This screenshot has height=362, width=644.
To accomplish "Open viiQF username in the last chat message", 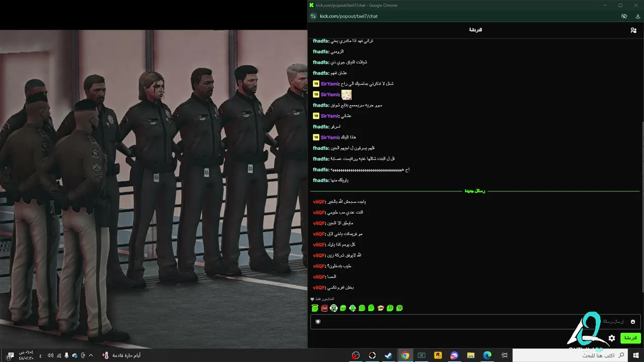I will [319, 288].
